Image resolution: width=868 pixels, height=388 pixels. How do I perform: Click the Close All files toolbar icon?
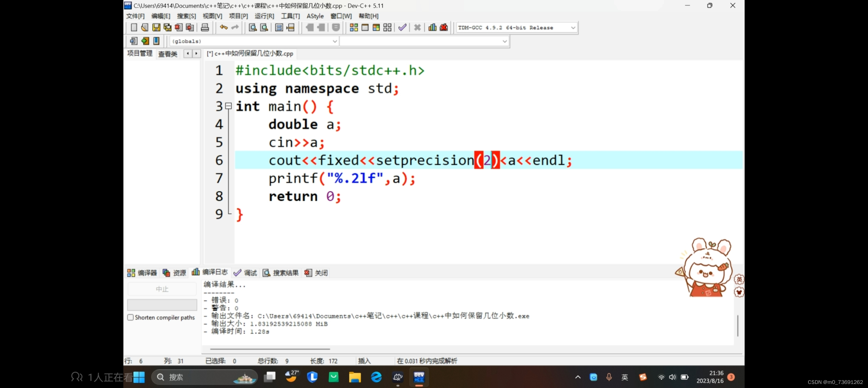(x=190, y=28)
